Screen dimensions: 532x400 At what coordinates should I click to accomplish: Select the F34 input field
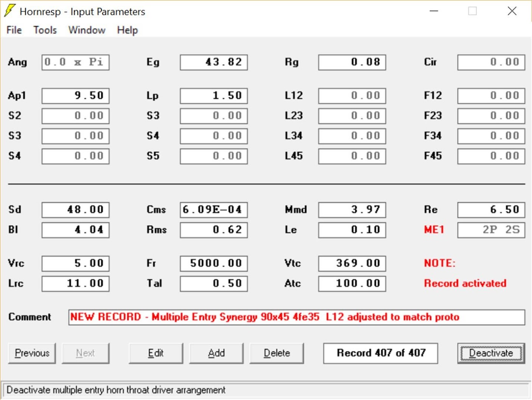[491, 136]
